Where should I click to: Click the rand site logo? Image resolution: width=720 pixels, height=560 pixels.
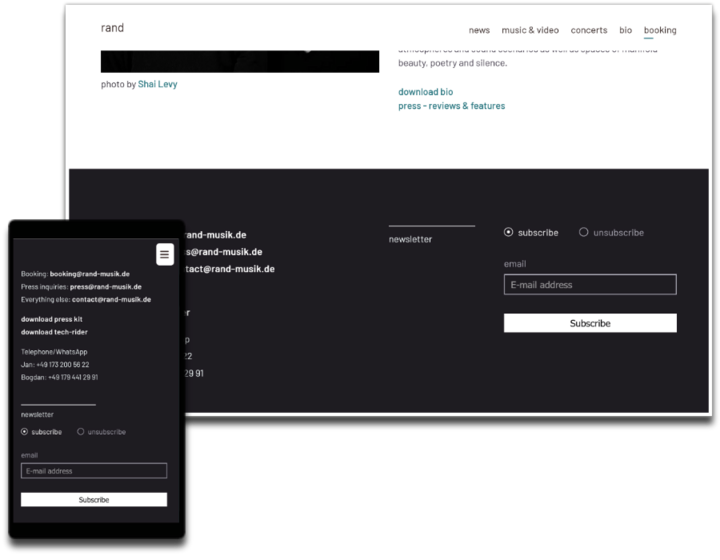click(112, 28)
